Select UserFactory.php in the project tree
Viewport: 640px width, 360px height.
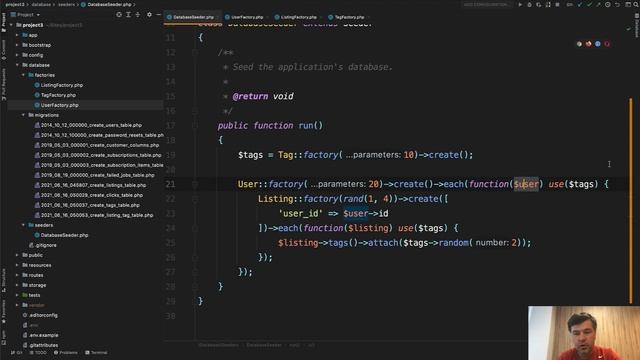tap(60, 105)
